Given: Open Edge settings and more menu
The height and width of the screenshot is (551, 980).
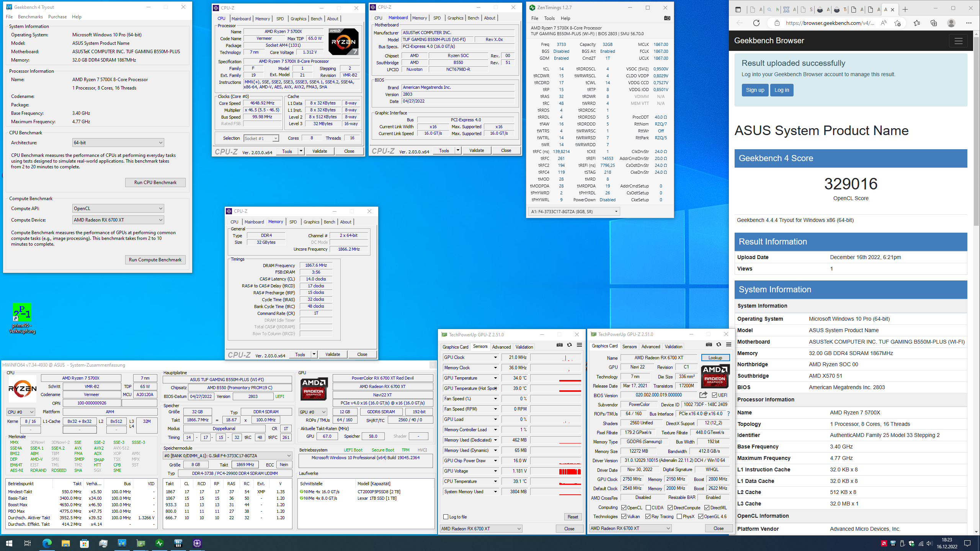Looking at the screenshot, I should point(969,23).
